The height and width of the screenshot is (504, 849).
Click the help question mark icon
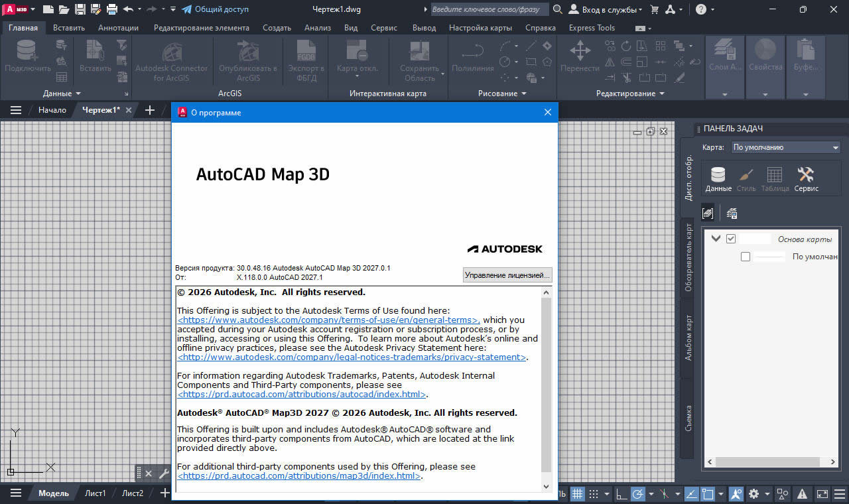click(x=701, y=9)
